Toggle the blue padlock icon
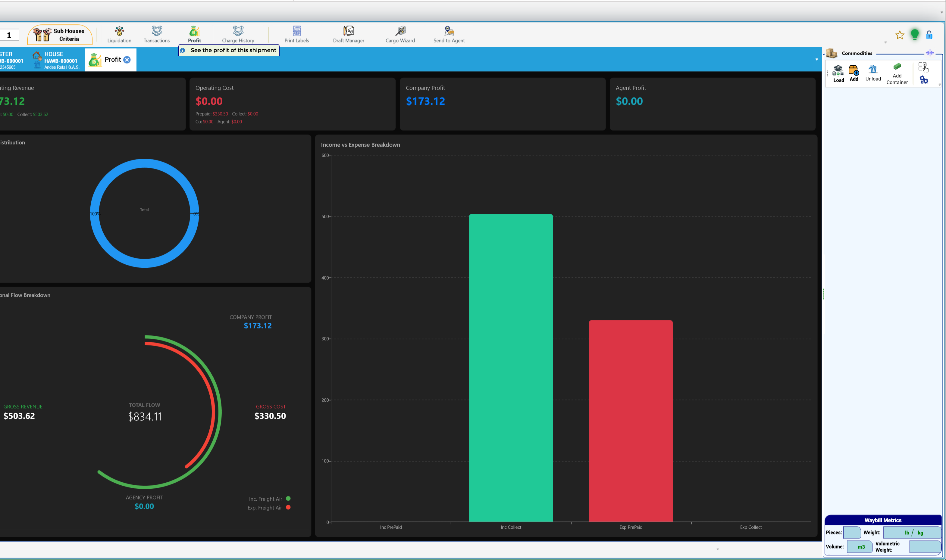 (929, 35)
